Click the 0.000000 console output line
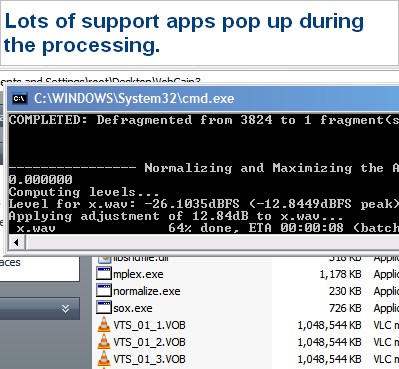 (40, 180)
